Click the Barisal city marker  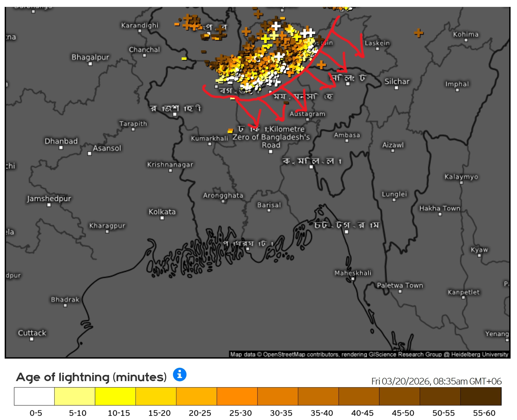269,210
